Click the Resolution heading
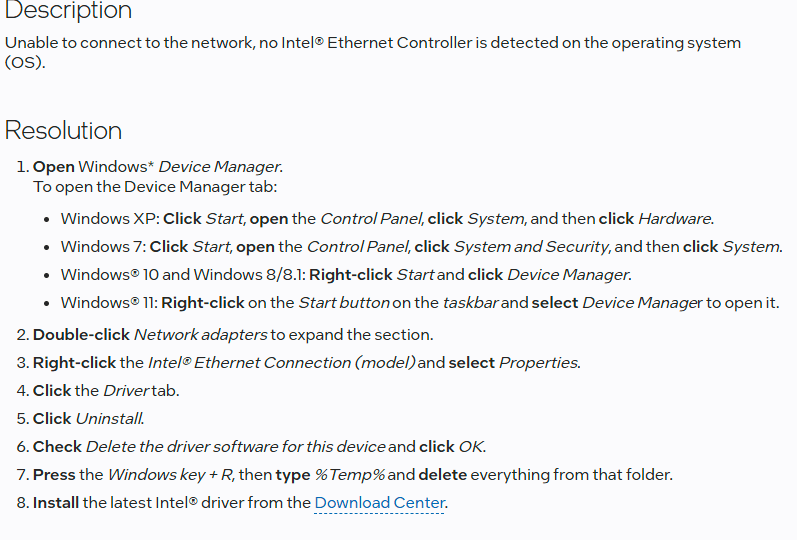This screenshot has width=797, height=540. coord(64,130)
